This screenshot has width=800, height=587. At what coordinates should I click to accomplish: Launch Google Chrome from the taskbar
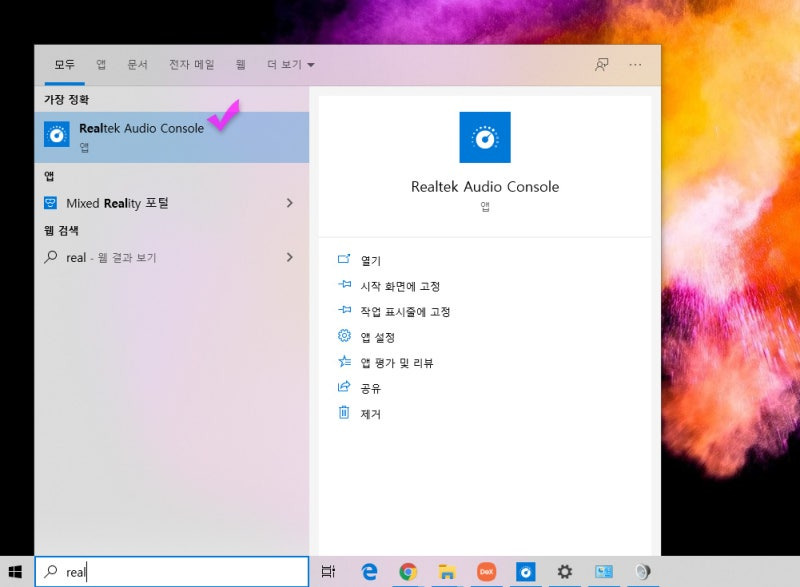tap(408, 572)
